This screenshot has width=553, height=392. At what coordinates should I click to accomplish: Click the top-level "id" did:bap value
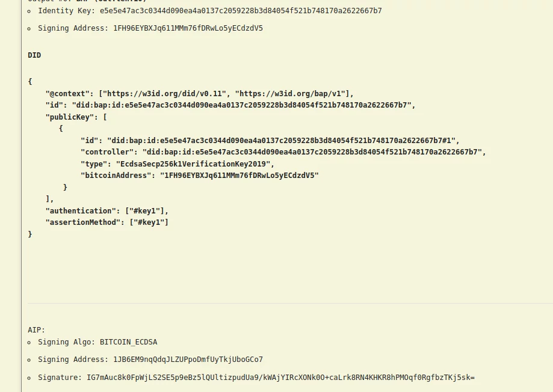[241, 105]
